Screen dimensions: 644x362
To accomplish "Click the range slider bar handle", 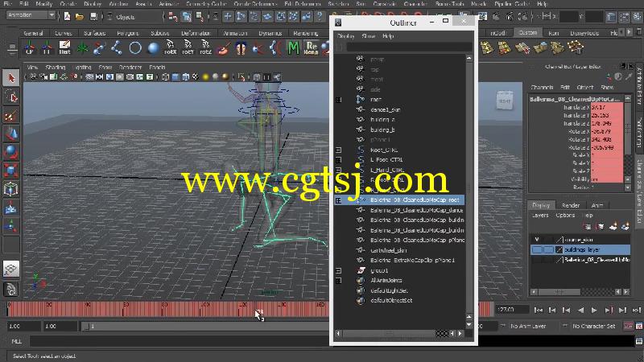I will [86, 327].
